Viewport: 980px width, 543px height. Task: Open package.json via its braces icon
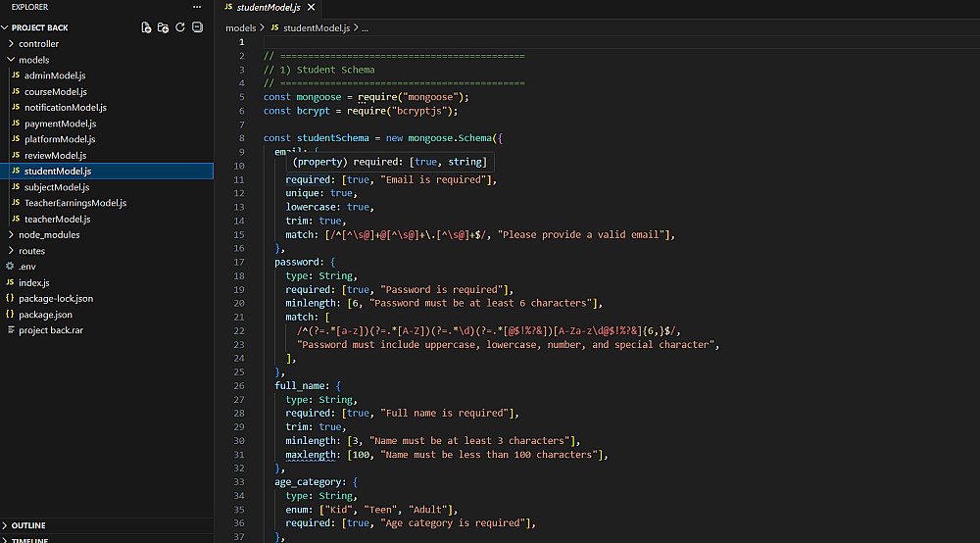click(10, 315)
